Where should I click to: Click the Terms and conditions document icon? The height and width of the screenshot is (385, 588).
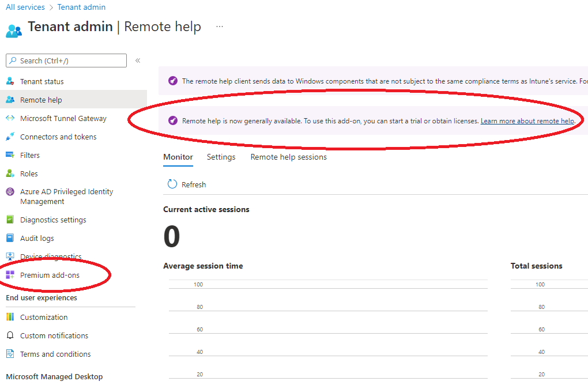click(x=10, y=353)
